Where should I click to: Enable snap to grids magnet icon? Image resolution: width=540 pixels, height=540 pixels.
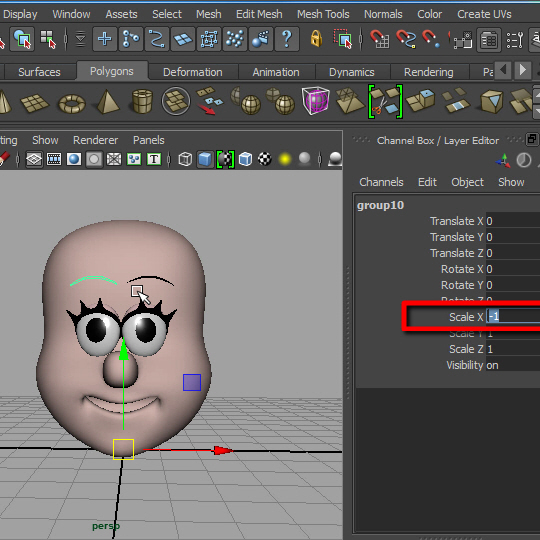380,39
